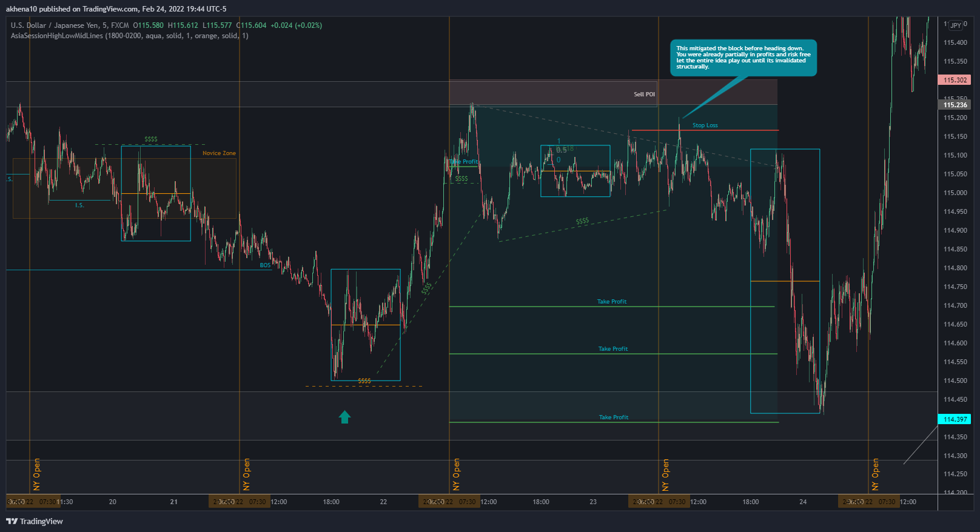
Task: Select date 22 on the time axis
Action: point(383,502)
